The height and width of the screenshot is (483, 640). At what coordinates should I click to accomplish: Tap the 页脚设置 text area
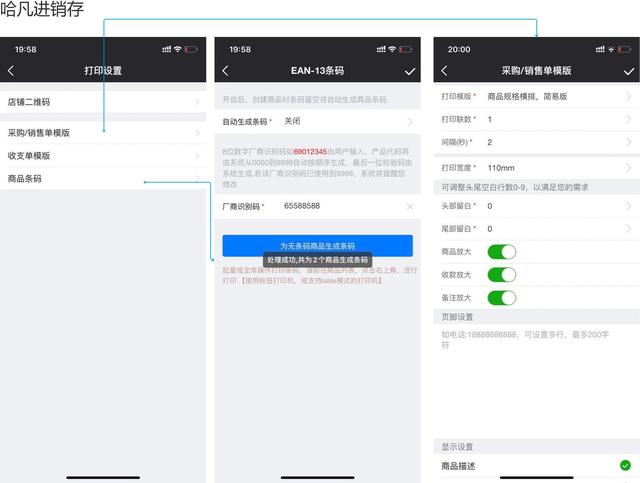[x=536, y=381]
